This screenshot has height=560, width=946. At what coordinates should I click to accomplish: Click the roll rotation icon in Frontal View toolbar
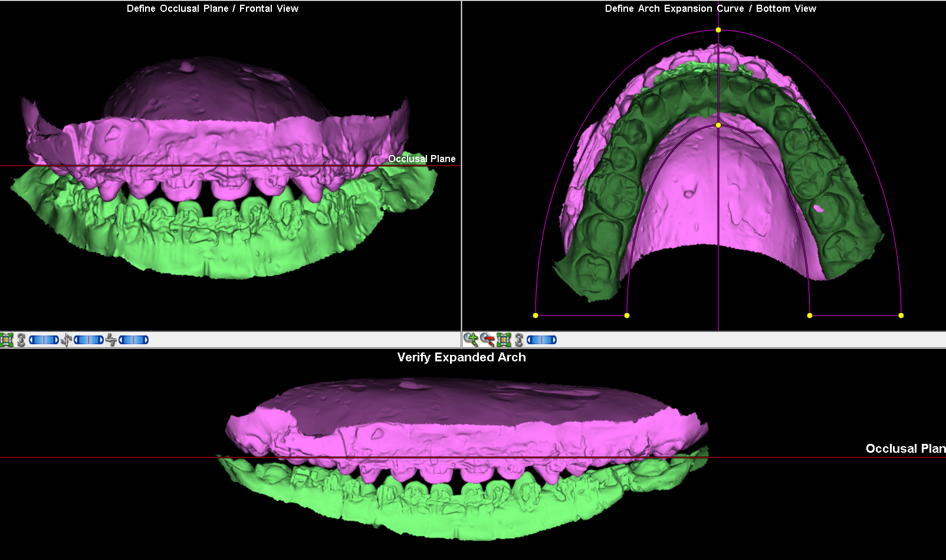(x=21, y=340)
